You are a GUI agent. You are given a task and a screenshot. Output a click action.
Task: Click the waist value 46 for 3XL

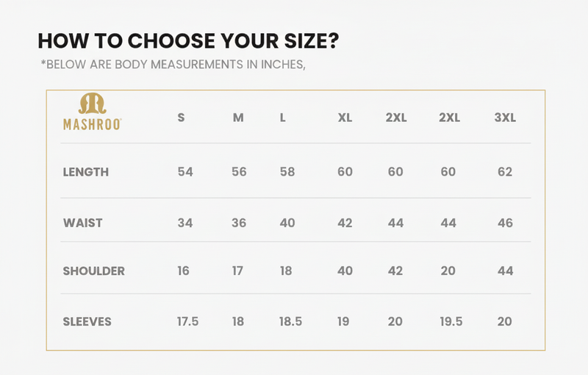point(505,223)
